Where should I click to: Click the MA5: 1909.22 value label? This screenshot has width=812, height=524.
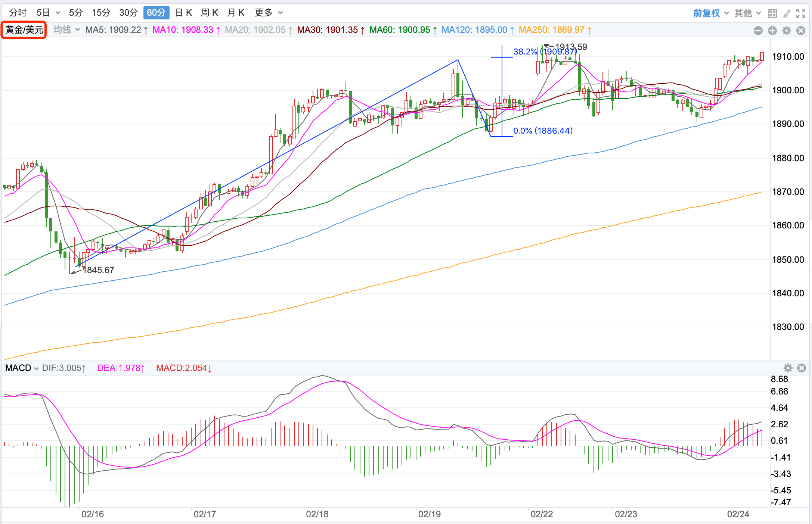coord(117,30)
